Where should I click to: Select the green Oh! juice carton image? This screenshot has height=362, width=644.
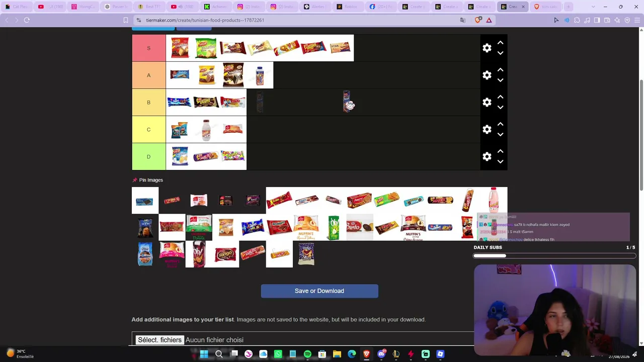coord(333,227)
